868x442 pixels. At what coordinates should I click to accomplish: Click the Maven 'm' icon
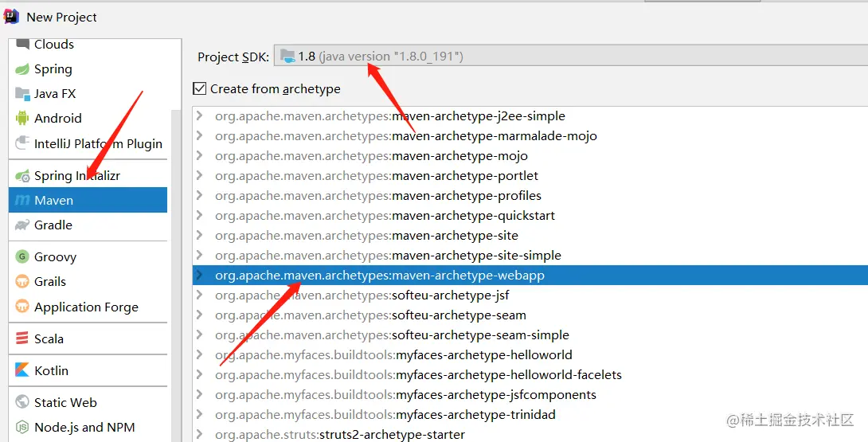tap(22, 200)
